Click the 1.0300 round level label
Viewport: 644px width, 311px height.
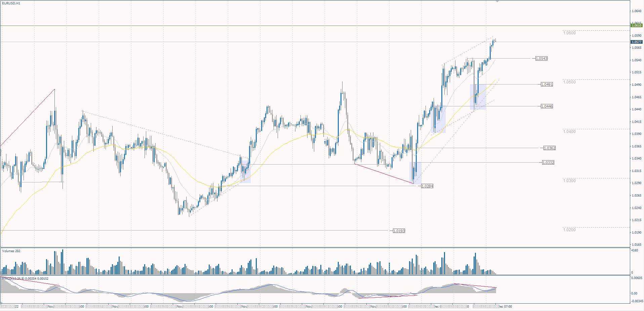click(569, 181)
